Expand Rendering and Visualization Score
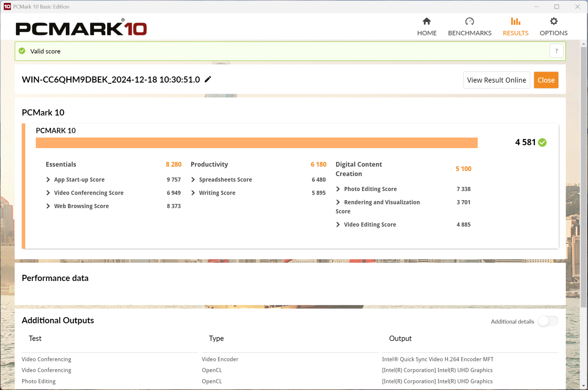The width and height of the screenshot is (588, 390). pyautogui.click(x=338, y=202)
